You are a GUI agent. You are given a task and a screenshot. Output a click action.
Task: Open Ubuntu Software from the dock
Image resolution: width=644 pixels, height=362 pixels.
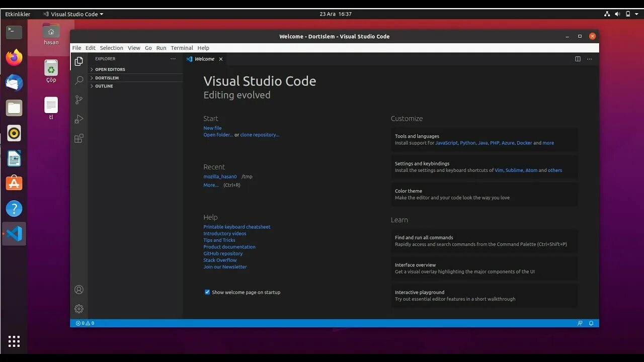(14, 184)
